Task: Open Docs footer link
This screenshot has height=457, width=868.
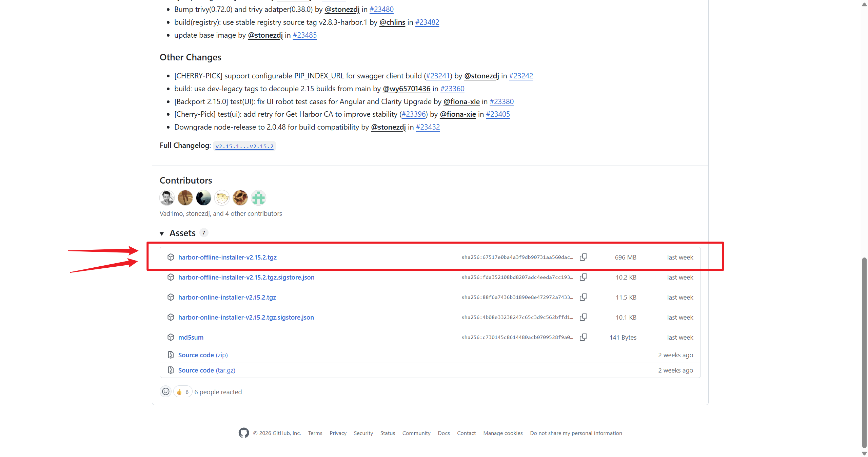Action: click(444, 433)
